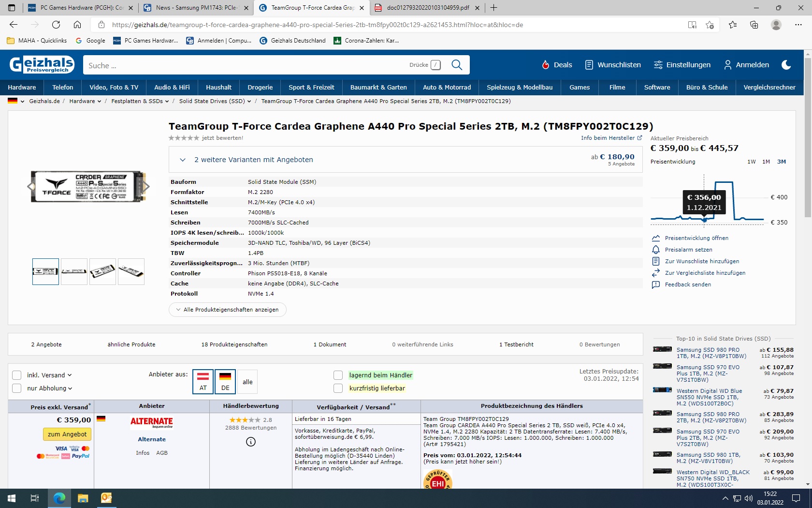Open browser settings and more menu
The width and height of the screenshot is (812, 508).
click(798, 25)
